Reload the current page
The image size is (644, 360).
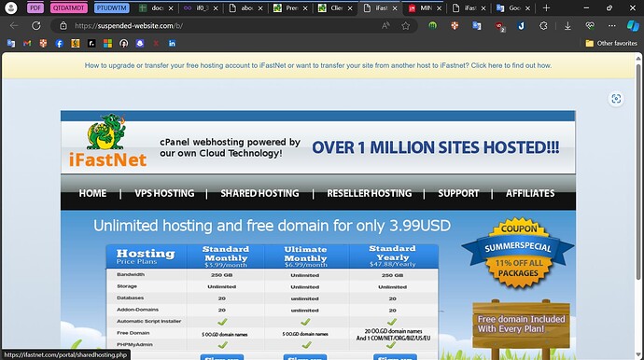[x=36, y=25]
